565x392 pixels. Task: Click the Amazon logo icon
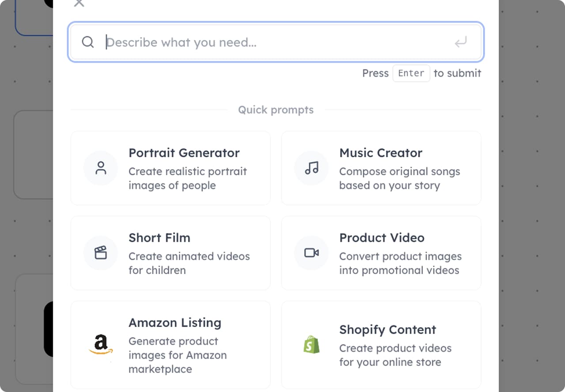click(x=101, y=344)
